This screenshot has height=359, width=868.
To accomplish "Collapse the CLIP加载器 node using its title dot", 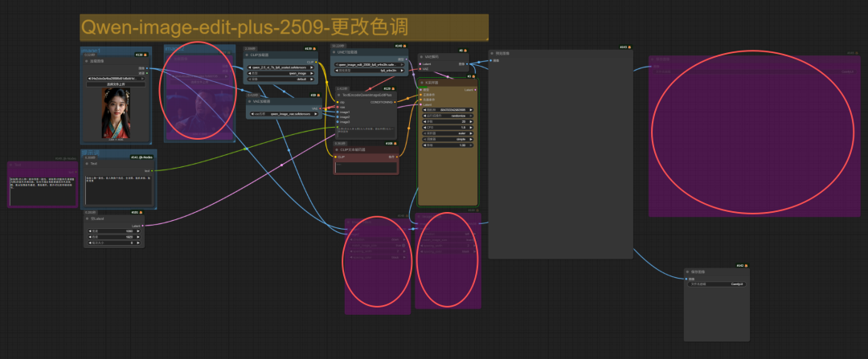I will (x=247, y=55).
